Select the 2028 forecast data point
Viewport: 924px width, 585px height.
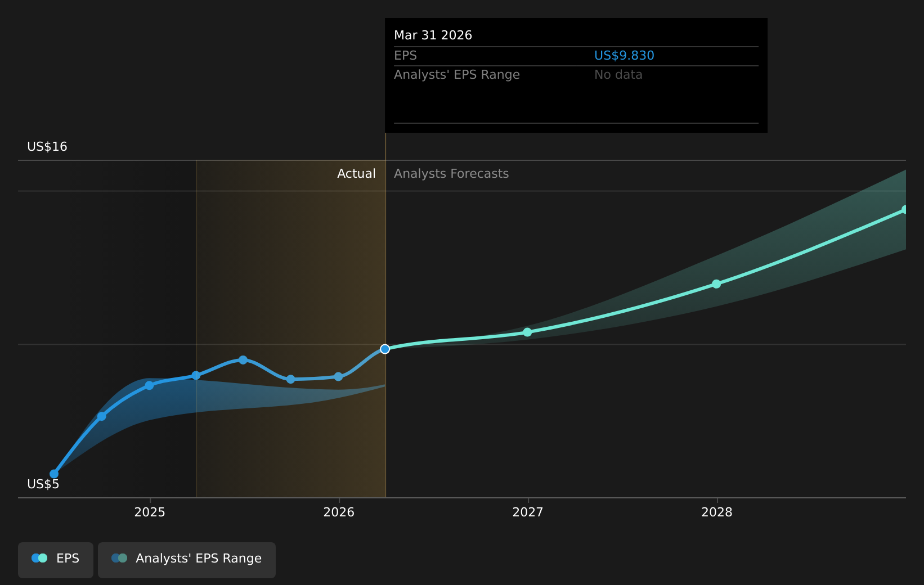(x=716, y=283)
